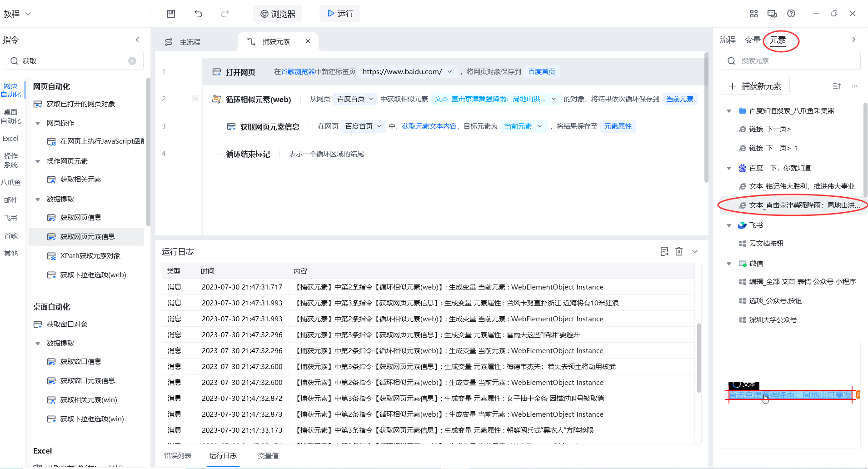The width and height of the screenshot is (868, 469).
Task: Open the 变量值 bottom tab
Action: pyautogui.click(x=268, y=455)
